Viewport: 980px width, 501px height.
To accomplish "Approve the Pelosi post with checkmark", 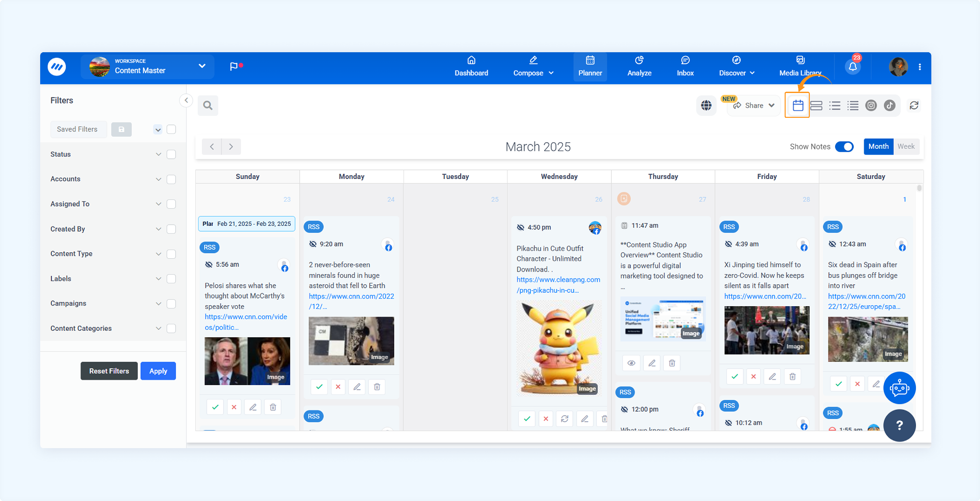I will click(x=215, y=407).
